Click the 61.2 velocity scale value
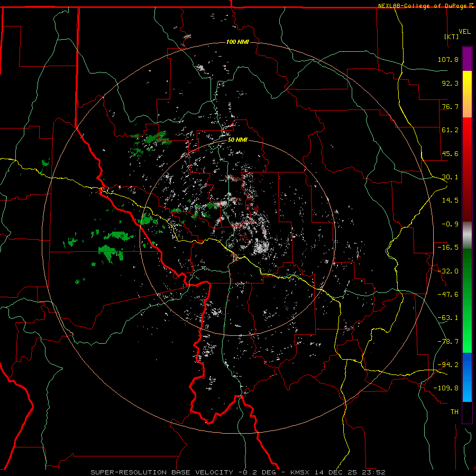Screen dimensions: 476x476 point(450,130)
